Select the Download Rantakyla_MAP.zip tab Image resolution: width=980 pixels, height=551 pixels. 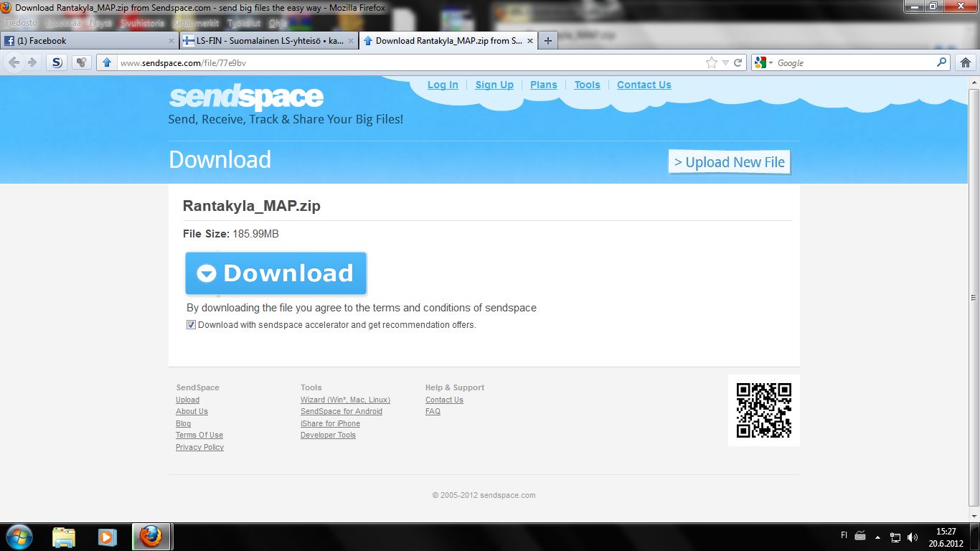(x=448, y=41)
